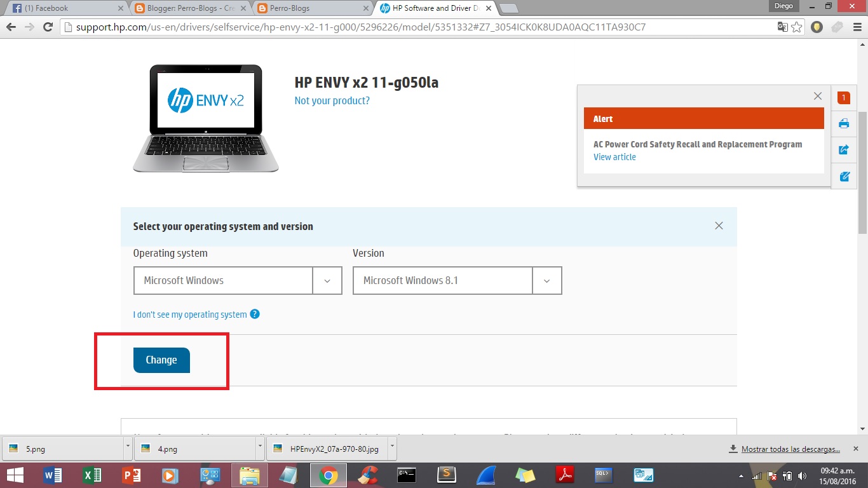Click the network signal tray icon
The image size is (868, 488).
click(x=757, y=476)
